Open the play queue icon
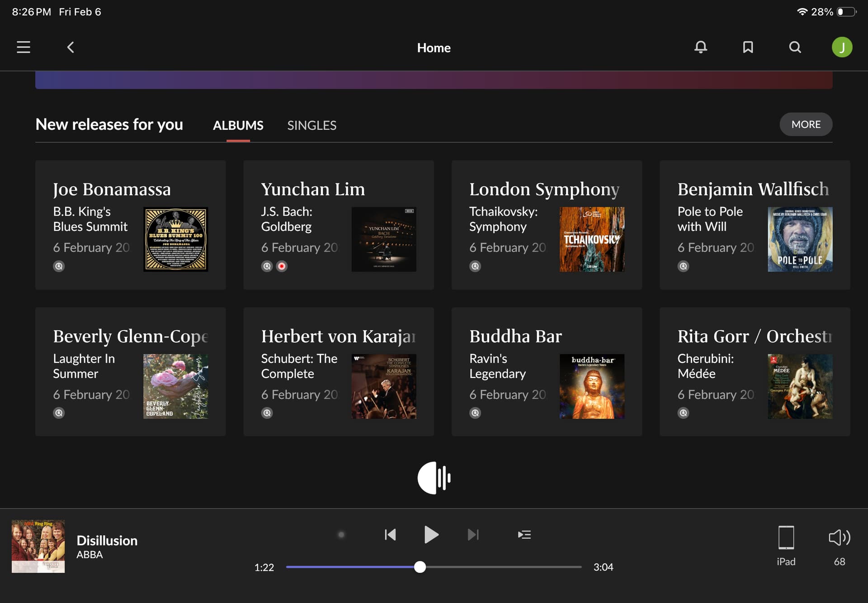Image resolution: width=868 pixels, height=603 pixels. click(524, 535)
